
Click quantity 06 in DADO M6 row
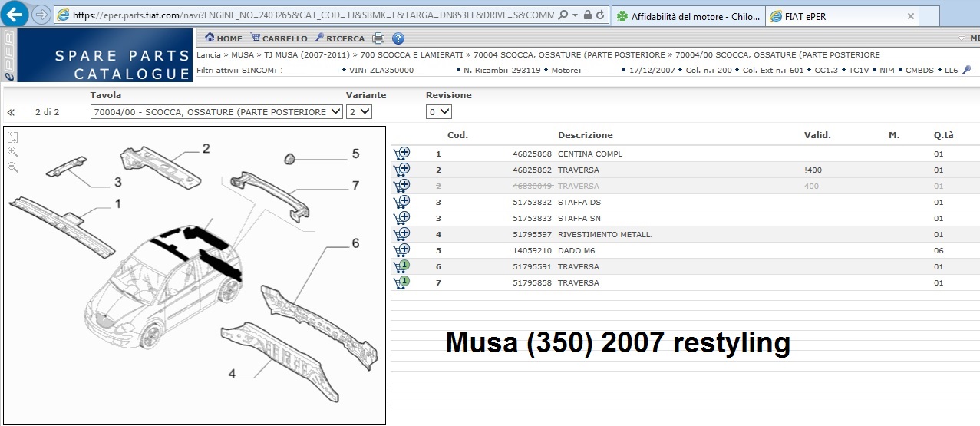(x=939, y=250)
